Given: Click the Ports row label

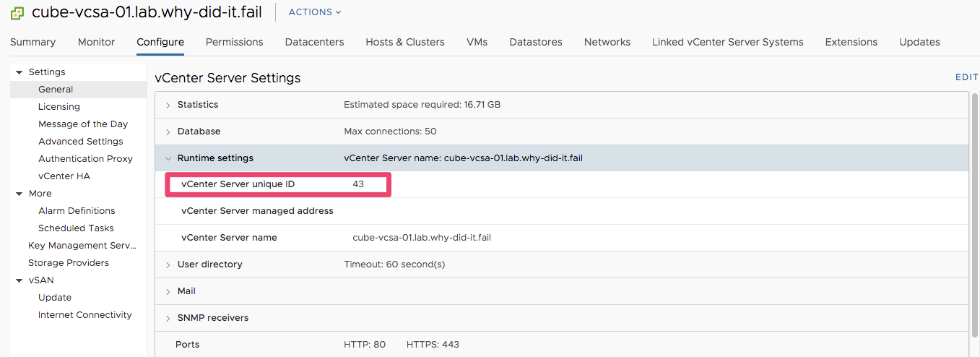Looking at the screenshot, I should (x=188, y=345).
